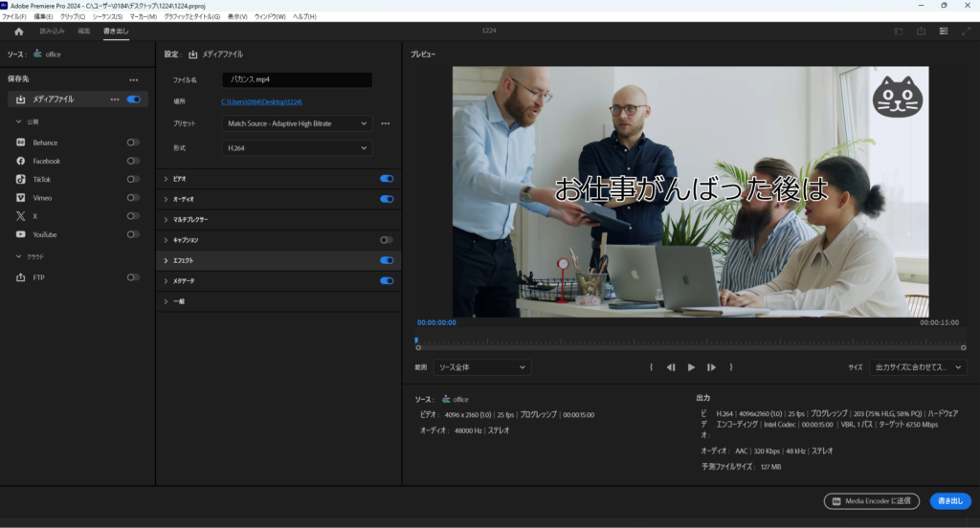Screen dimensions: 980x528
Task: Open the 保存先 three-dot options menu
Action: coord(134,79)
